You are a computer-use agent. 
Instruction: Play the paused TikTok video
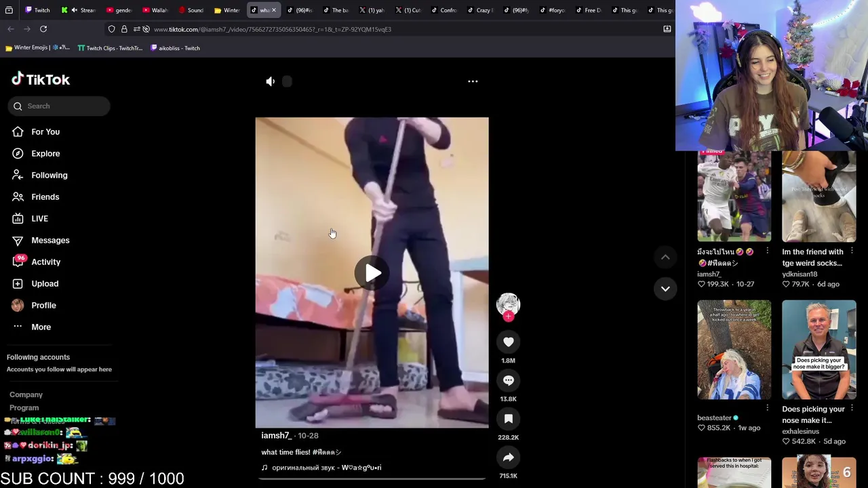[x=372, y=273]
